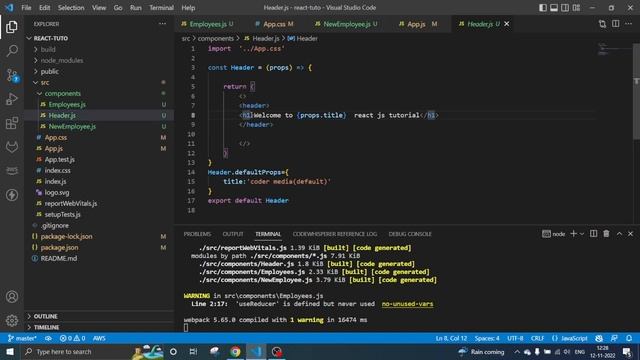
Task: Click CRLF end of line selector
Action: point(537,338)
